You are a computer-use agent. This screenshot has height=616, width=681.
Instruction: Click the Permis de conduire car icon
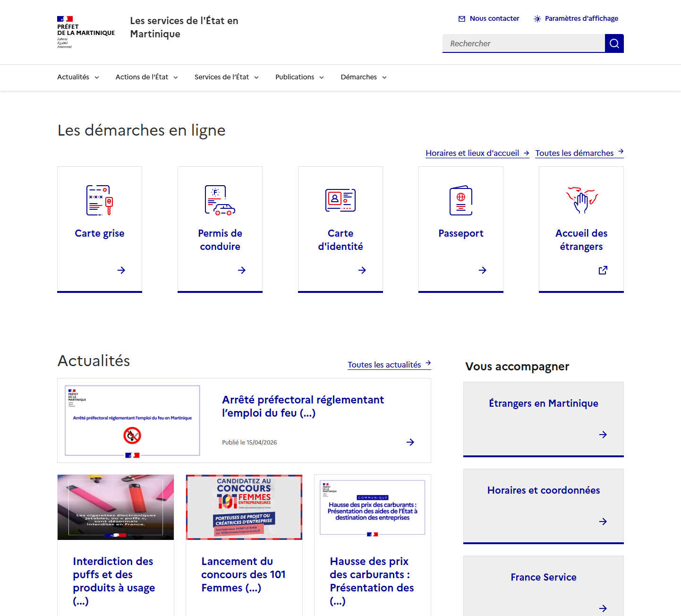click(220, 200)
